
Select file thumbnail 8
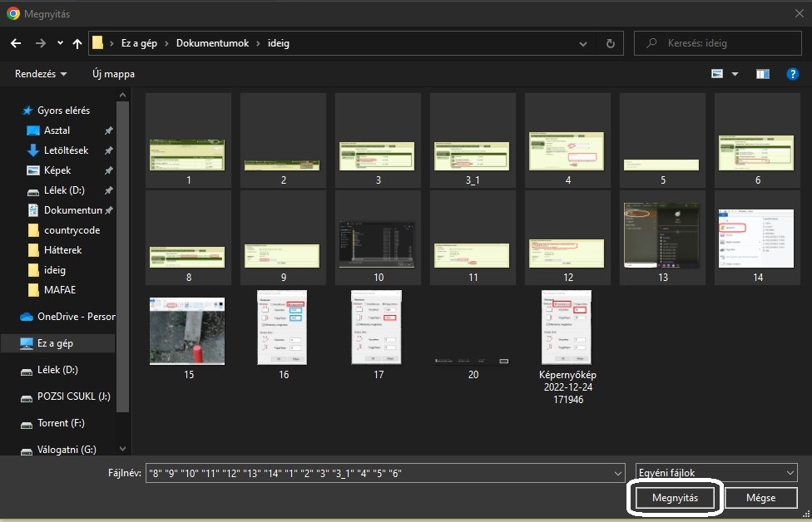[x=188, y=238]
